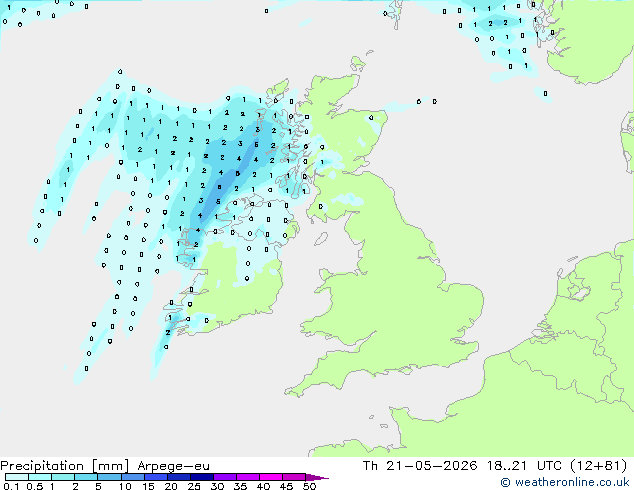The width and height of the screenshot is (634, 490).
Task: Click the '30' legend value
Action: pos(218,486)
